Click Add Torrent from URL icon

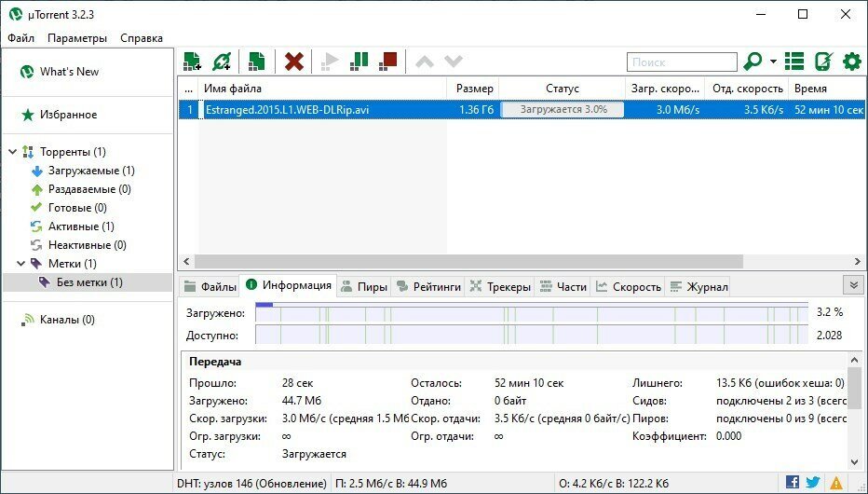[x=222, y=61]
